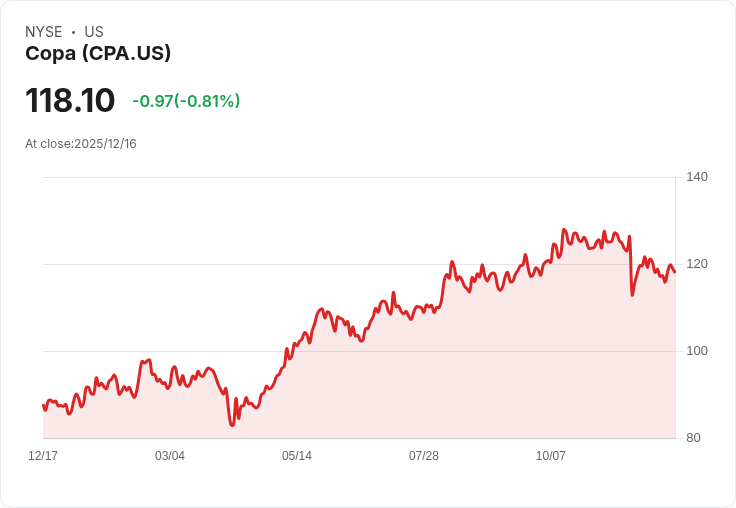Screen dimensions: 736x508
Task: Click the 05/14 date axis label
Action: point(297,456)
